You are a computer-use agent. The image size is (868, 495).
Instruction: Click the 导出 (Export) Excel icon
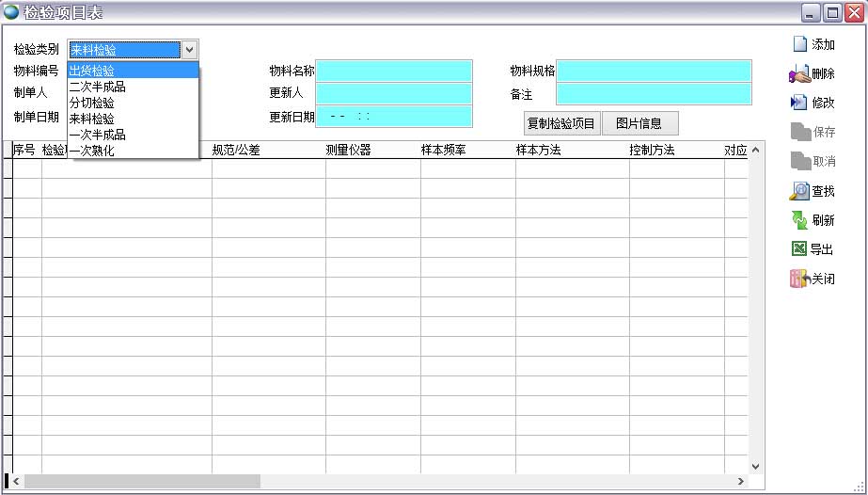pyautogui.click(x=799, y=249)
